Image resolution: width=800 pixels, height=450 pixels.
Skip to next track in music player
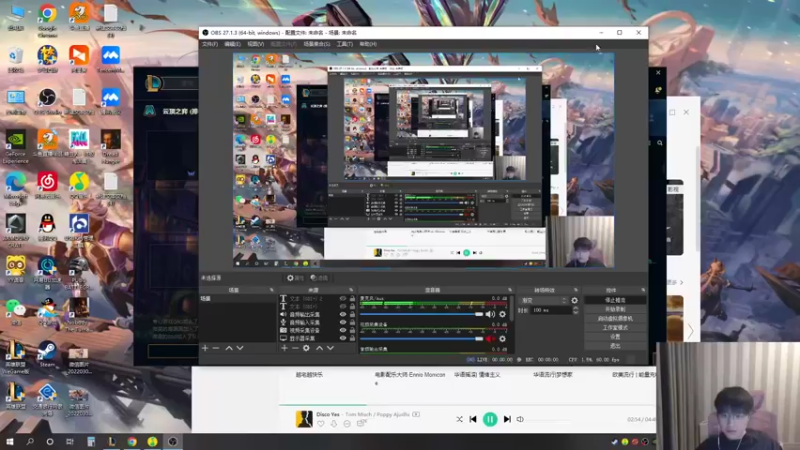click(507, 419)
